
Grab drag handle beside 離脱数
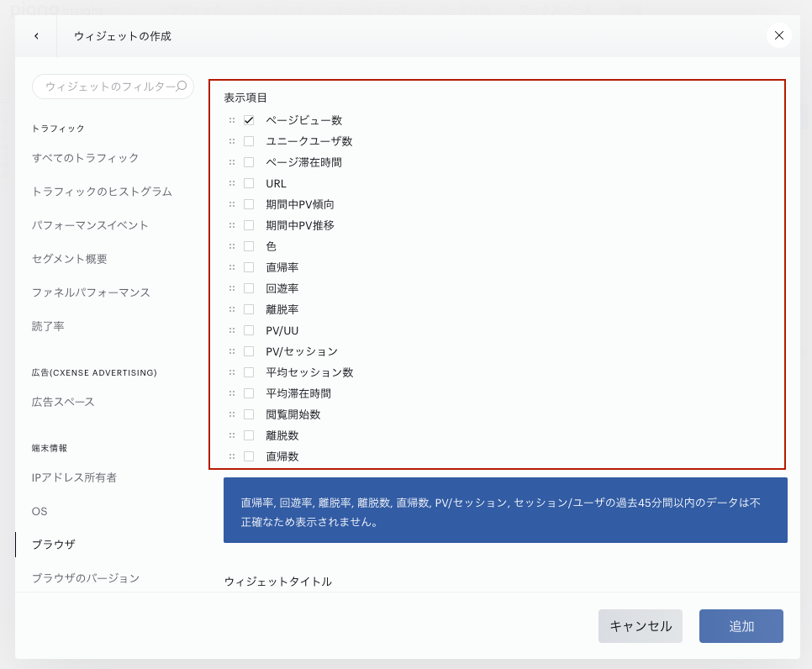pyautogui.click(x=232, y=435)
